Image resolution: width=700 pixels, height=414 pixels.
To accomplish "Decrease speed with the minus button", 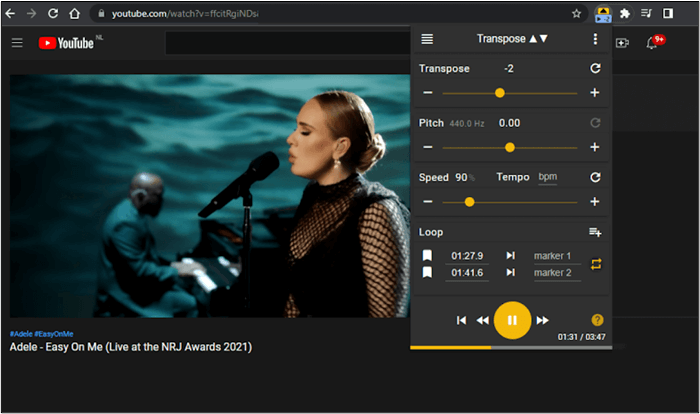I will click(428, 202).
